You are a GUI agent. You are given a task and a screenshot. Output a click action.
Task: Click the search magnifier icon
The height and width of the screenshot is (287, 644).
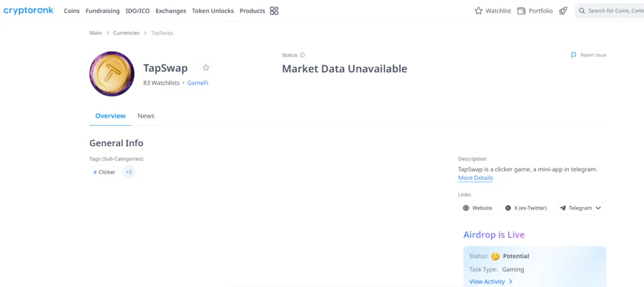(582, 11)
